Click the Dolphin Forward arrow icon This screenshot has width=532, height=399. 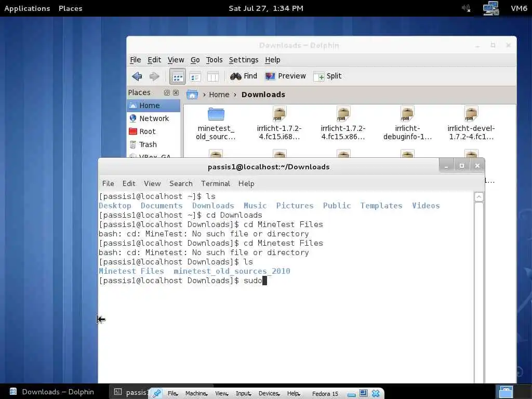click(x=154, y=76)
